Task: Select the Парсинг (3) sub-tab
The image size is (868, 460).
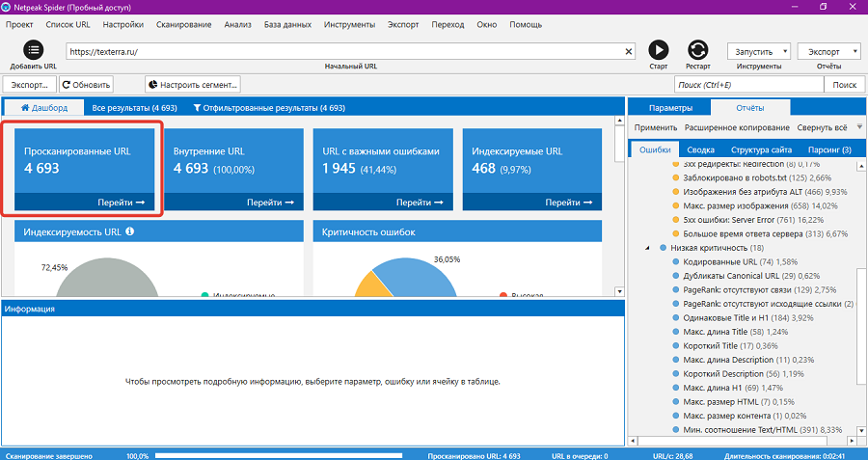Action: (829, 149)
